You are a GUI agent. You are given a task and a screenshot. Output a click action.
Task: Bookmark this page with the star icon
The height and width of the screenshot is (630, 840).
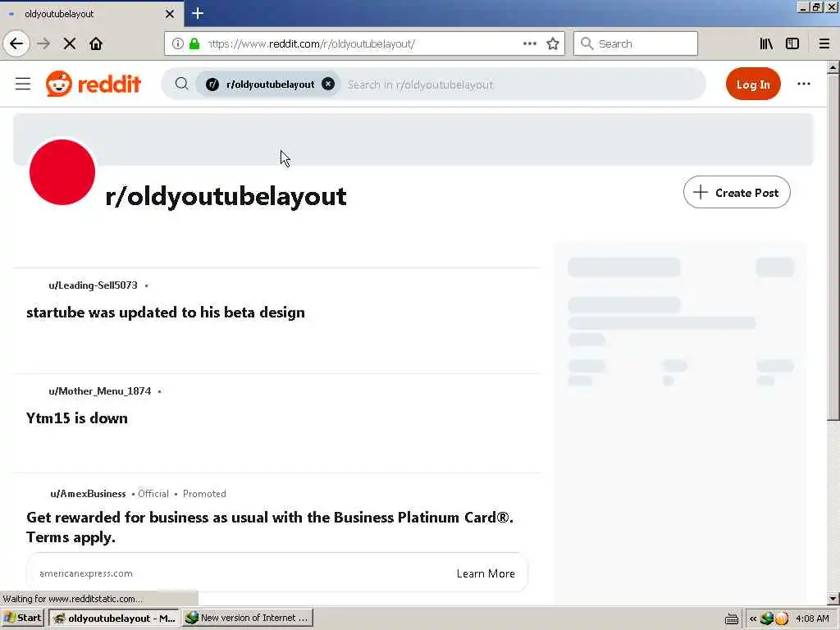pos(553,43)
